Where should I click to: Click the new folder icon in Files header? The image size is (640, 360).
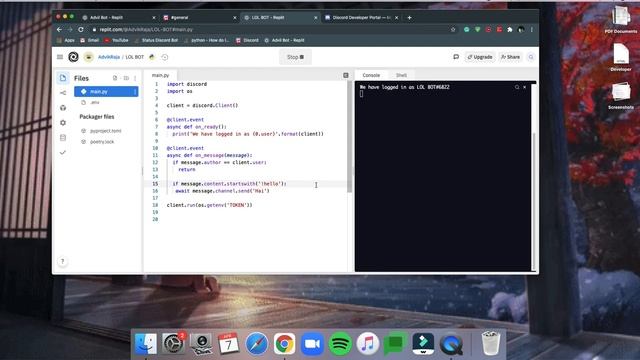coord(126,78)
